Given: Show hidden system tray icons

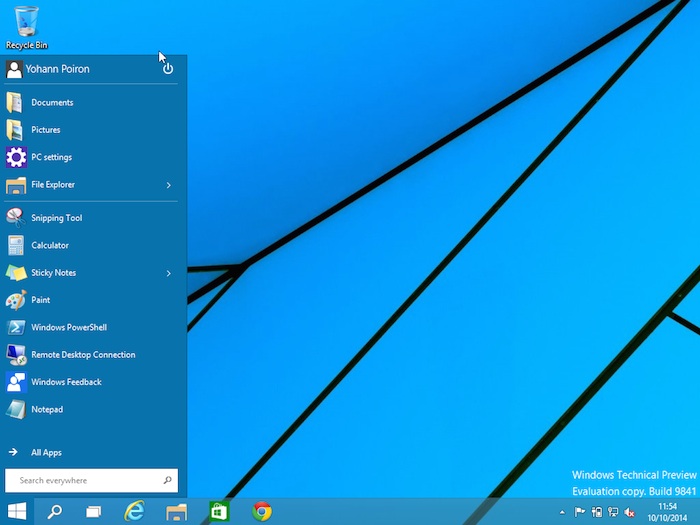Looking at the screenshot, I should point(562,511).
